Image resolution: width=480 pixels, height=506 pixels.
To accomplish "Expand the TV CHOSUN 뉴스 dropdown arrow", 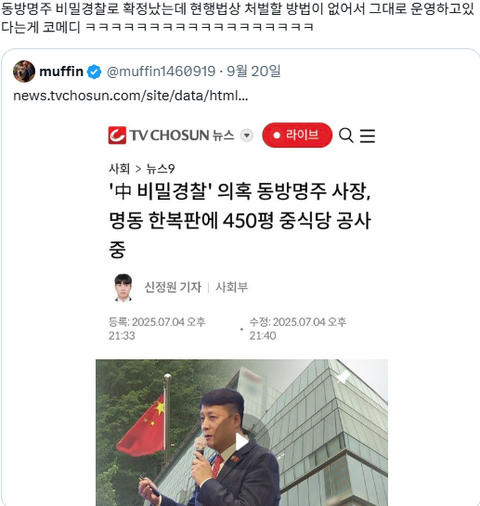I will [247, 135].
